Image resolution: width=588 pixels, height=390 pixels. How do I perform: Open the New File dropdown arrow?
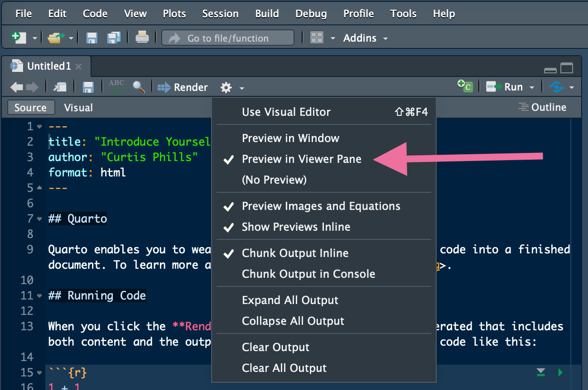tap(35, 38)
